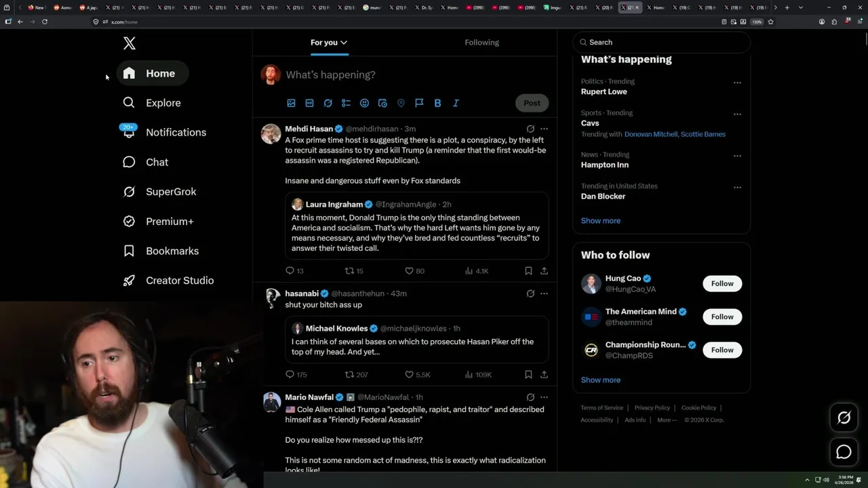Viewport: 868px width, 488px height.
Task: Open a new browser tab
Action: pos(787,7)
